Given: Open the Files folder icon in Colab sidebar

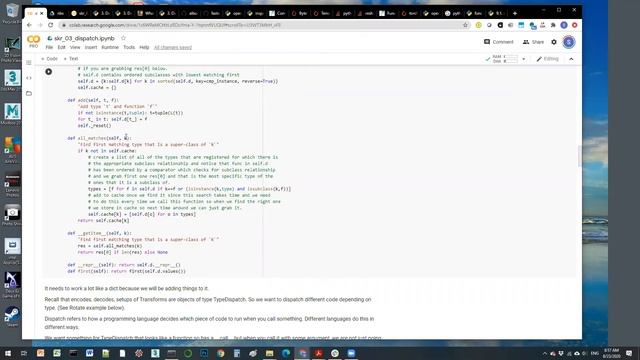Looking at the screenshot, I should [29, 93].
